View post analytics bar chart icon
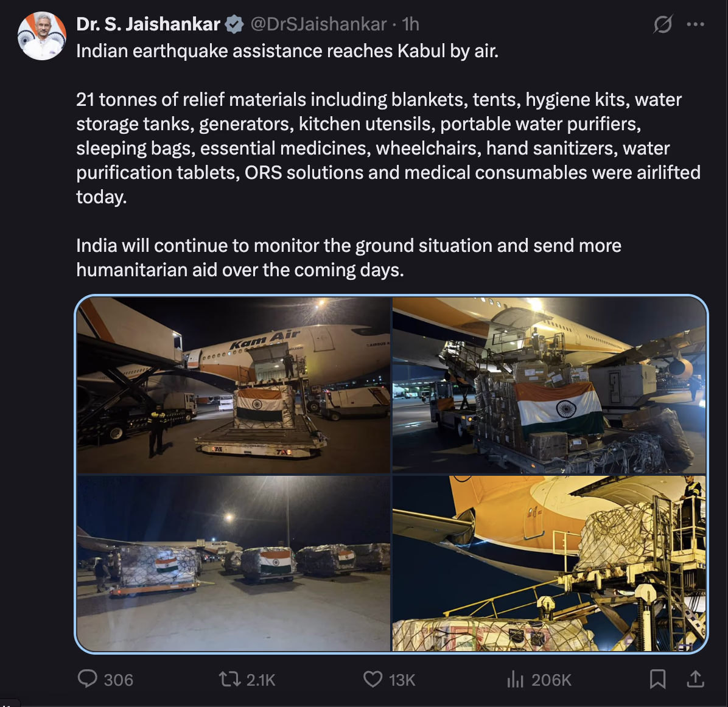This screenshot has width=728, height=707. [x=515, y=679]
